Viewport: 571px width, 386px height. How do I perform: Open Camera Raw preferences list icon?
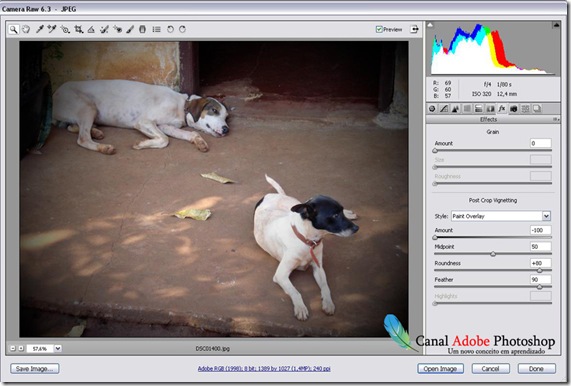(x=157, y=29)
